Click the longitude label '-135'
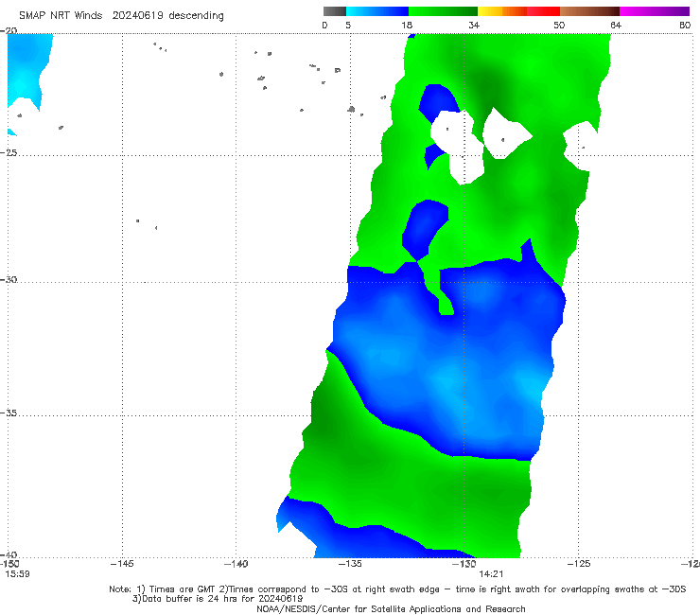Viewport: 700px width, 615px height. [350, 564]
